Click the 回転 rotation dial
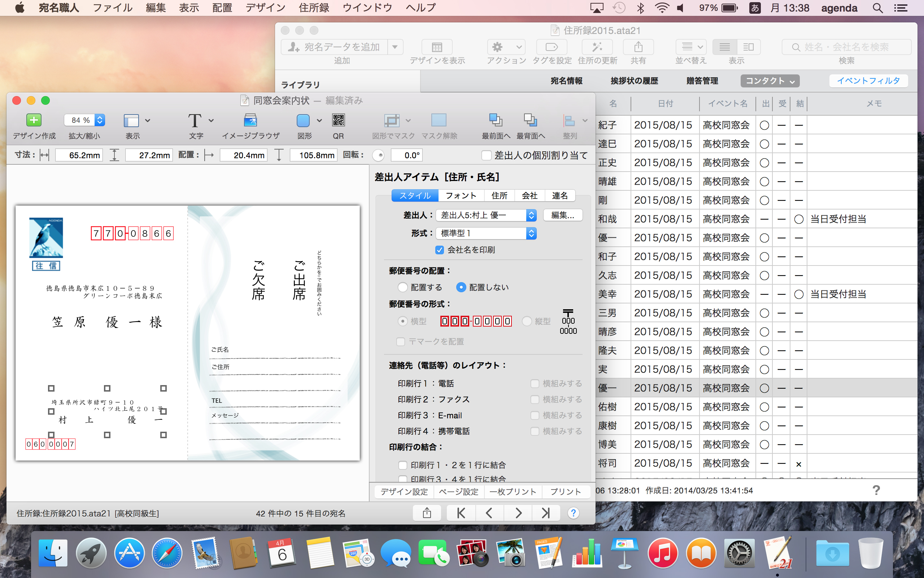924x578 pixels. tap(378, 155)
